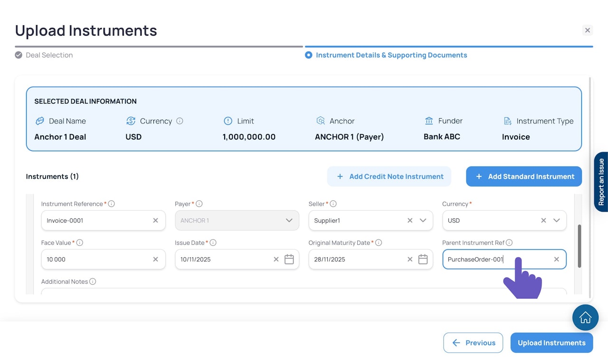Click info icon next to Currency in deal information
The image size is (608, 364).
180,121
